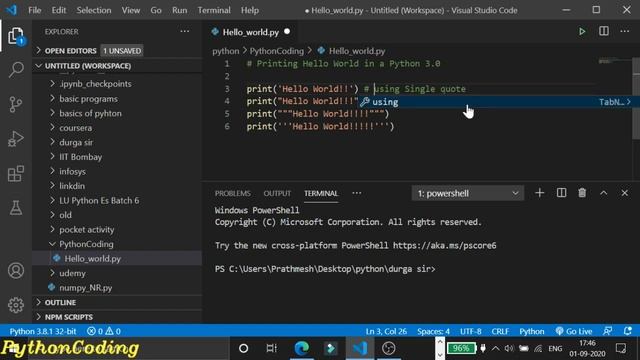Select Python 3.8.1 32-bit interpreter
This screenshot has height=360, width=640.
pos(43,331)
